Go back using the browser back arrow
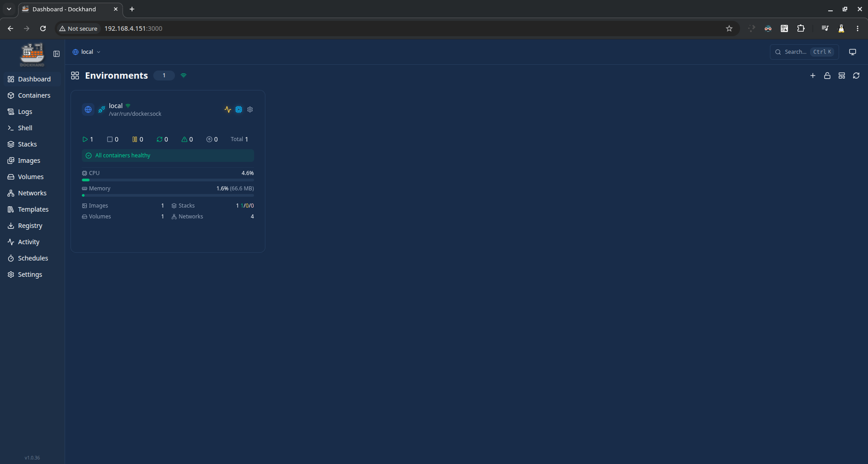The width and height of the screenshot is (868, 464). [x=10, y=28]
